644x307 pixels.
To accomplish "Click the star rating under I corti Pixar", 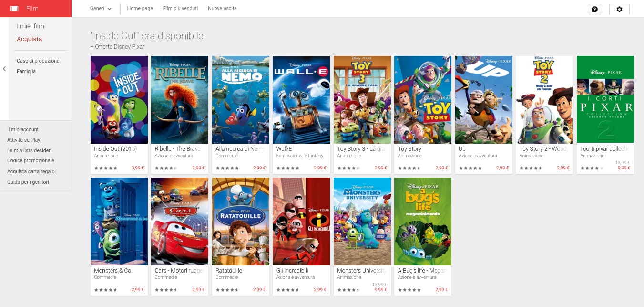I will pyautogui.click(x=592, y=168).
